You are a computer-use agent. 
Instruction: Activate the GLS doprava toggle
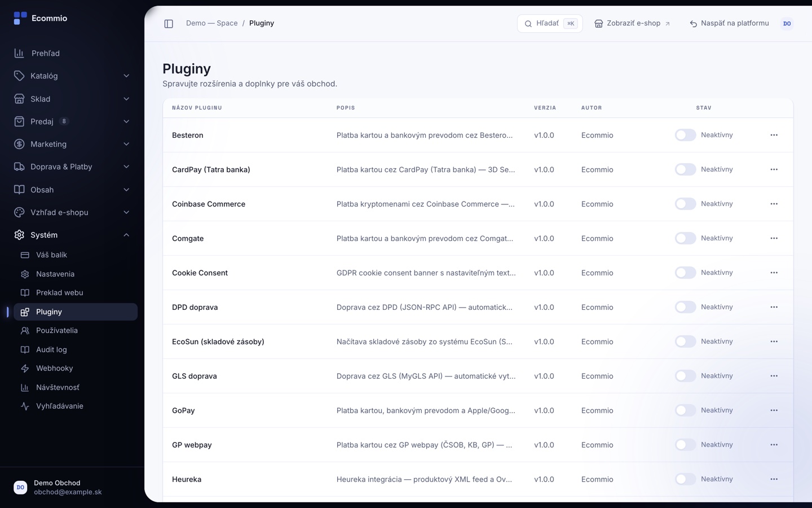(685, 376)
